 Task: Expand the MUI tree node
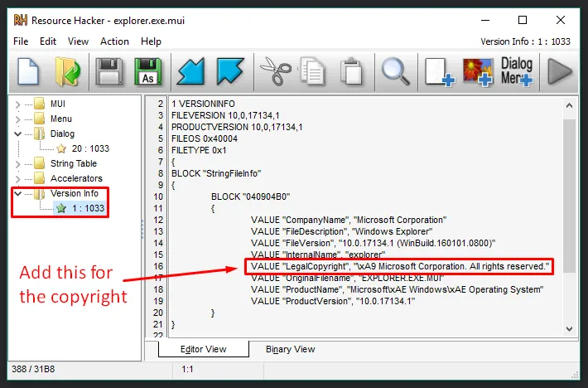click(17, 104)
